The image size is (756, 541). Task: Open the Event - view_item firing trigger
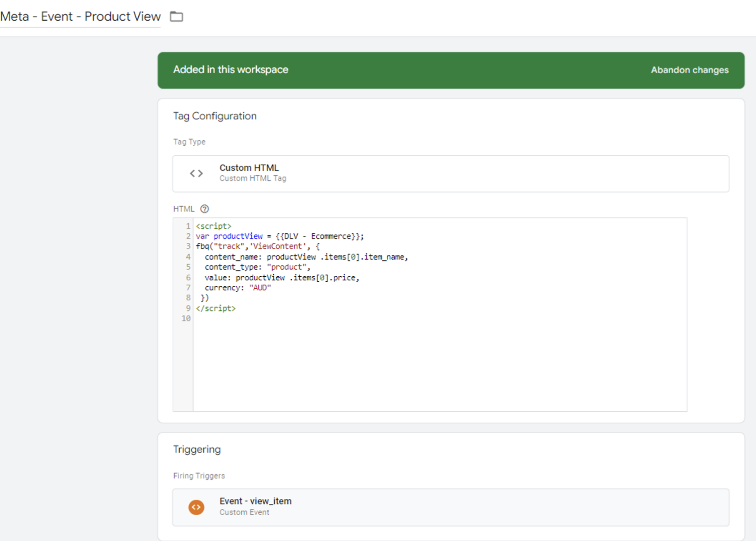pyautogui.click(x=450, y=507)
